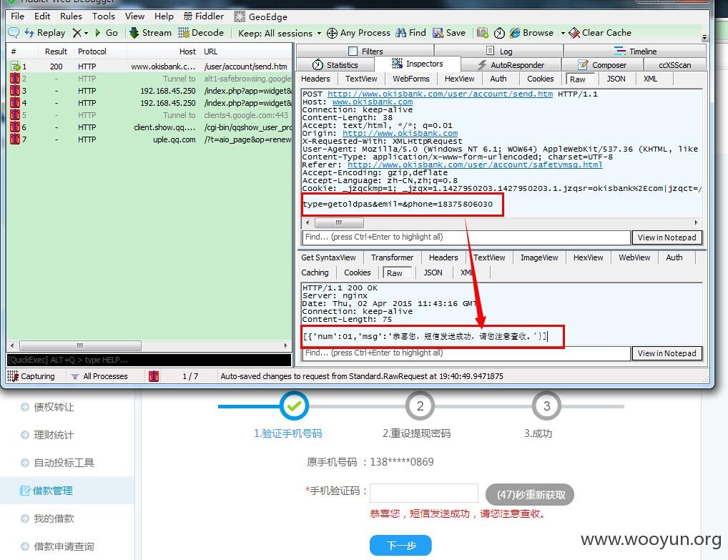Open the Timeline tab

click(635, 51)
